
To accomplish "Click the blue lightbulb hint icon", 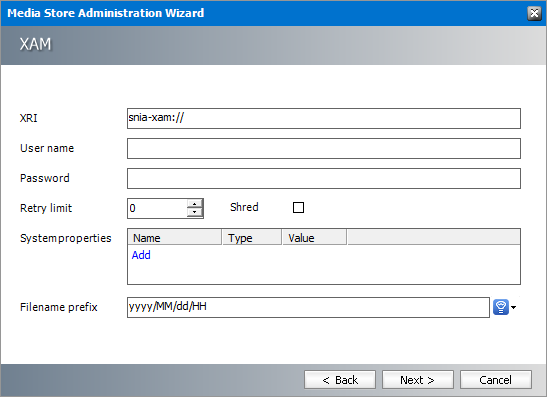I will coord(501,307).
